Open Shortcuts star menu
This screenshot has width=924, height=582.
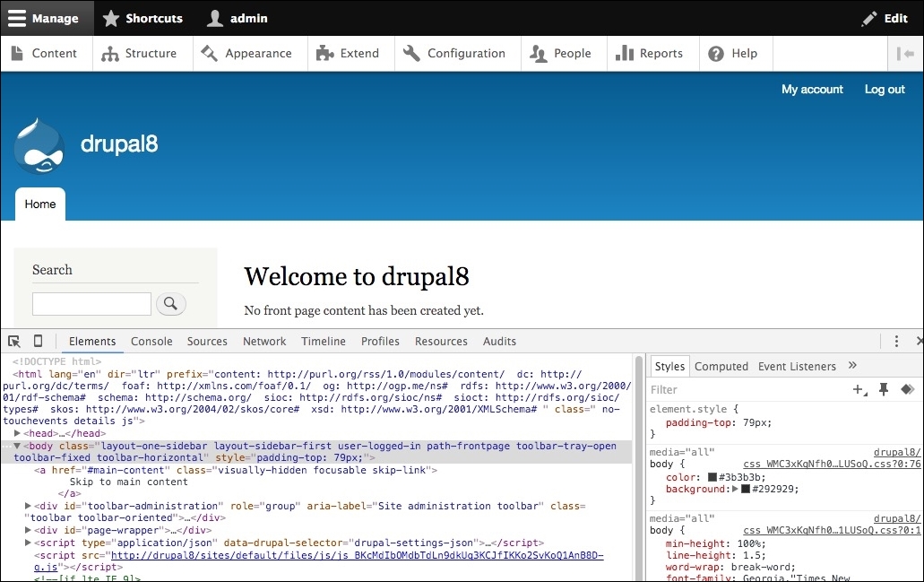(142, 18)
